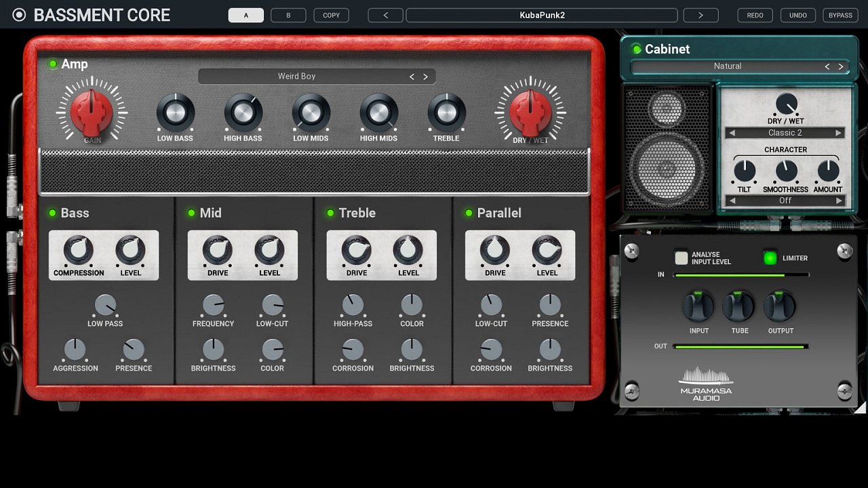
Task: Open the KubaPunk2 preset menu
Action: (x=541, y=15)
